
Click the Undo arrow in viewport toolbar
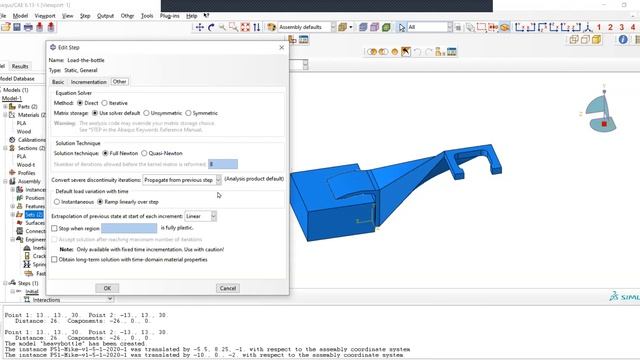pyautogui.click(x=417, y=52)
